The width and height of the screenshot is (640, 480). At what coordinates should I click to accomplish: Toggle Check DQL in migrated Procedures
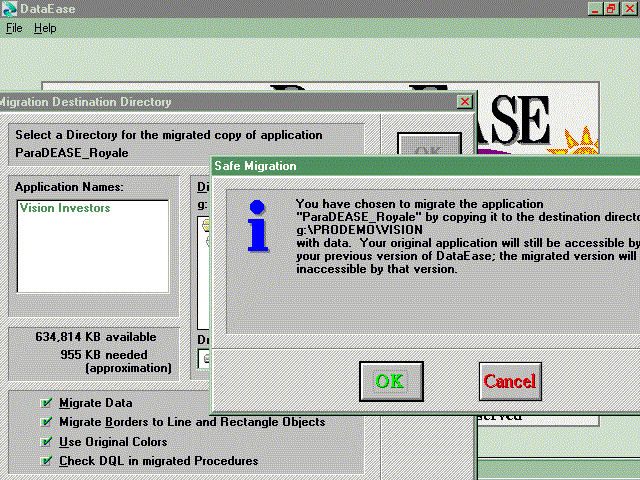pos(46,460)
